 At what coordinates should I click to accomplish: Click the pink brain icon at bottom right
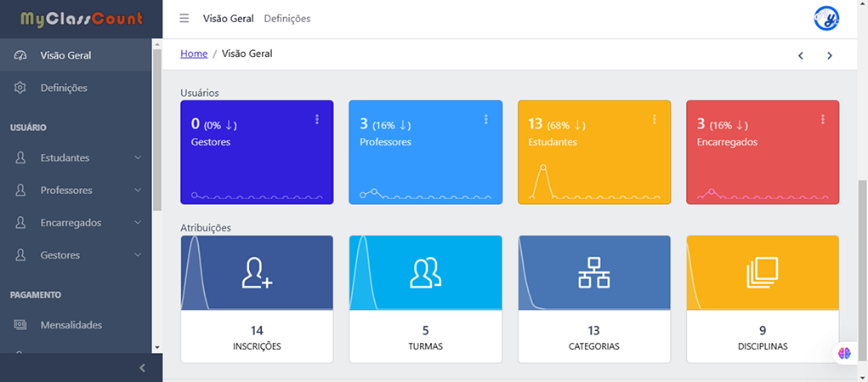[844, 352]
